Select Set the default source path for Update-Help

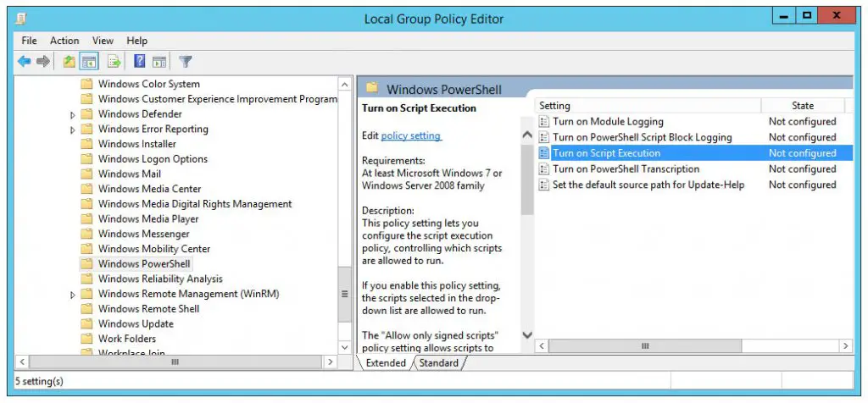pos(648,185)
